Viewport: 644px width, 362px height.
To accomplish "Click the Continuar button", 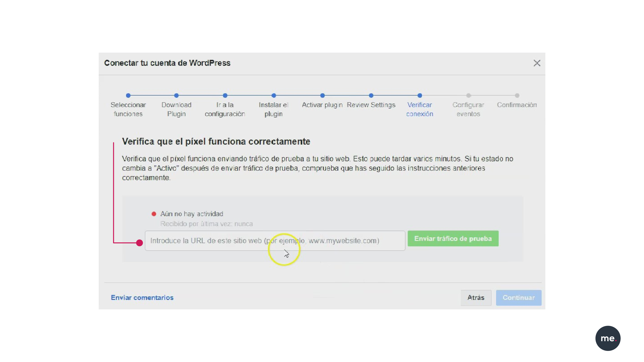I will pyautogui.click(x=519, y=298).
